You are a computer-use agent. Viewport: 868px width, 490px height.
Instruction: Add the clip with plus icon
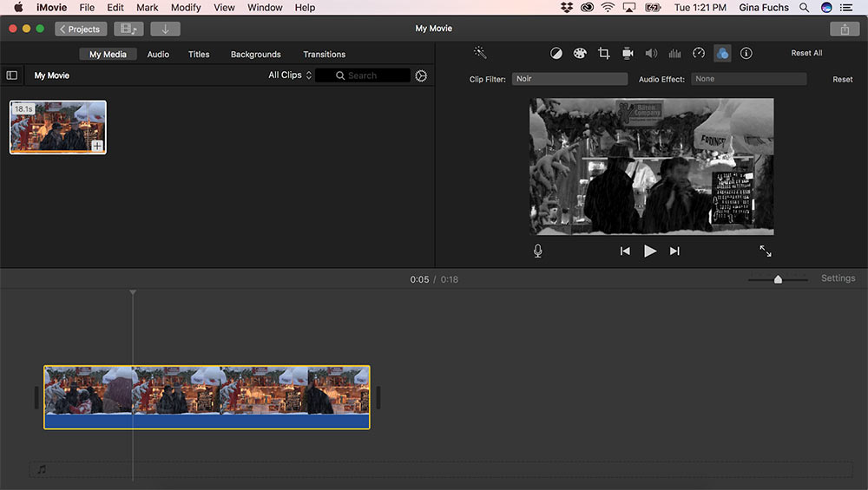coord(97,146)
